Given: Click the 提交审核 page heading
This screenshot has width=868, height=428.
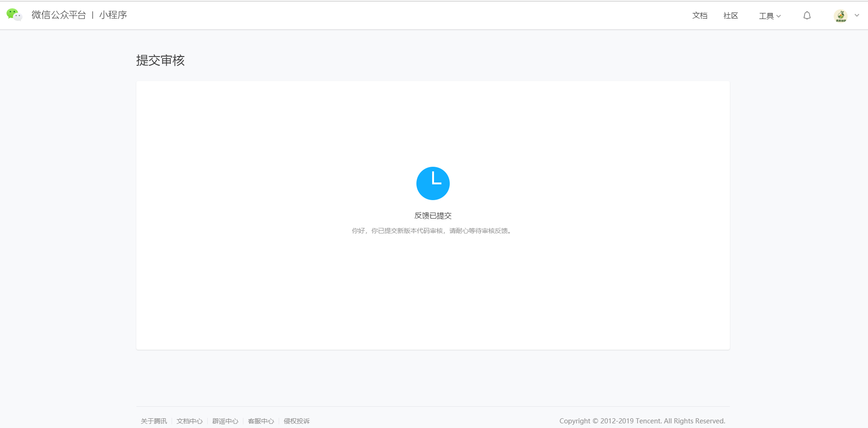Looking at the screenshot, I should click(x=160, y=61).
